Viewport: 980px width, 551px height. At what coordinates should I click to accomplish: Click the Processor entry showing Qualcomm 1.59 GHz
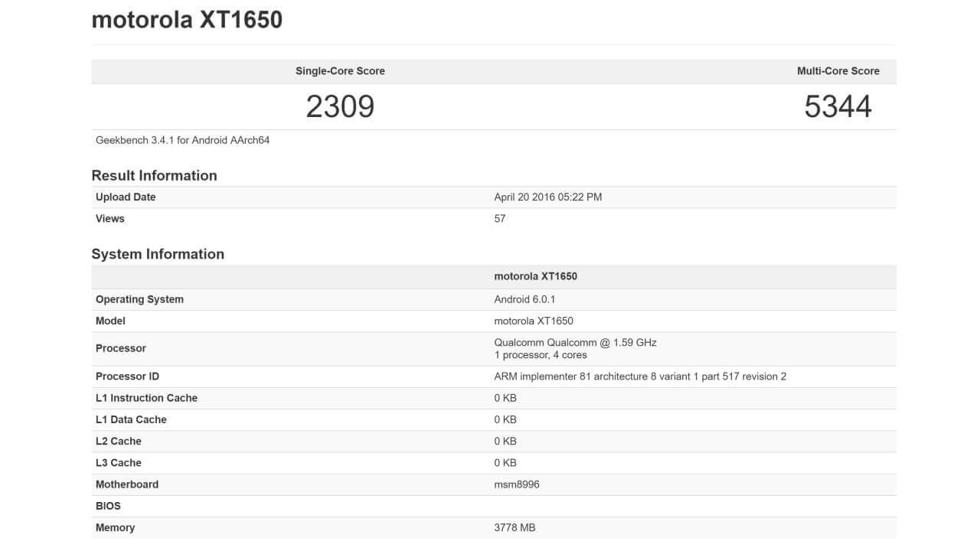pos(576,348)
